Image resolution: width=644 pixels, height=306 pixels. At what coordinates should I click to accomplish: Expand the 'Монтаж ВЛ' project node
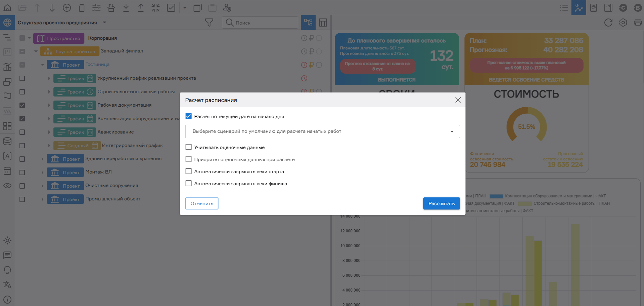pyautogui.click(x=42, y=172)
